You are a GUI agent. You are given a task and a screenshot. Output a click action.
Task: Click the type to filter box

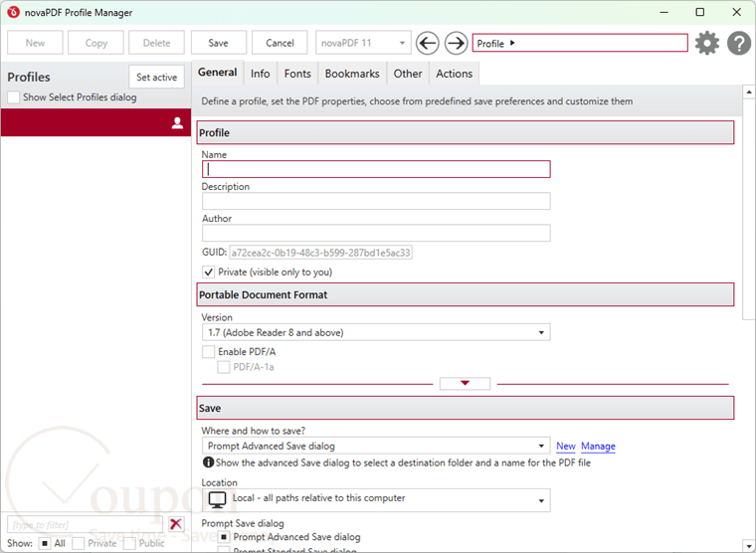85,524
